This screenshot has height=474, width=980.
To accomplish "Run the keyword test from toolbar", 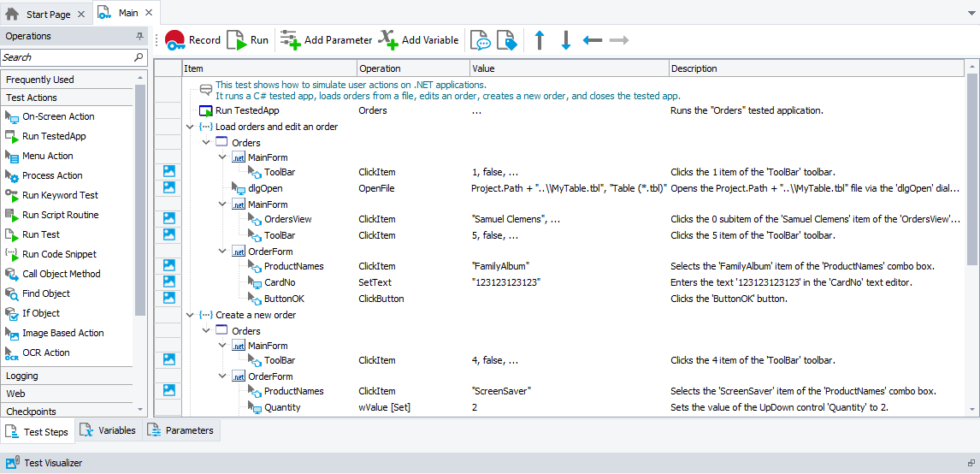I will point(248,40).
